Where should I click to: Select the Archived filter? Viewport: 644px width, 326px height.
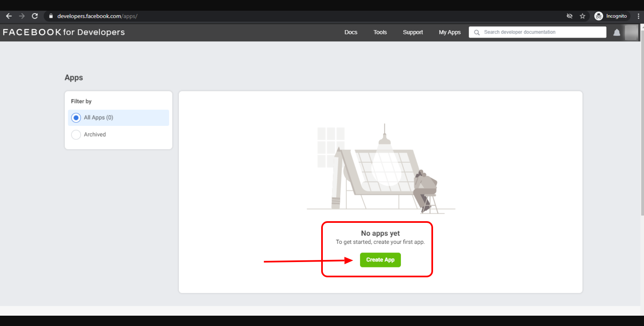(118, 135)
